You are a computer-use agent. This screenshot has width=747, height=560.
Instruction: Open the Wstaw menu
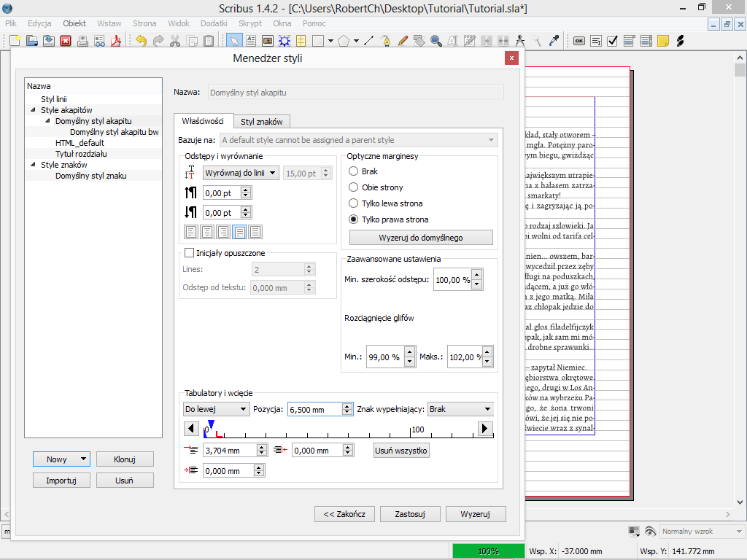(x=109, y=23)
